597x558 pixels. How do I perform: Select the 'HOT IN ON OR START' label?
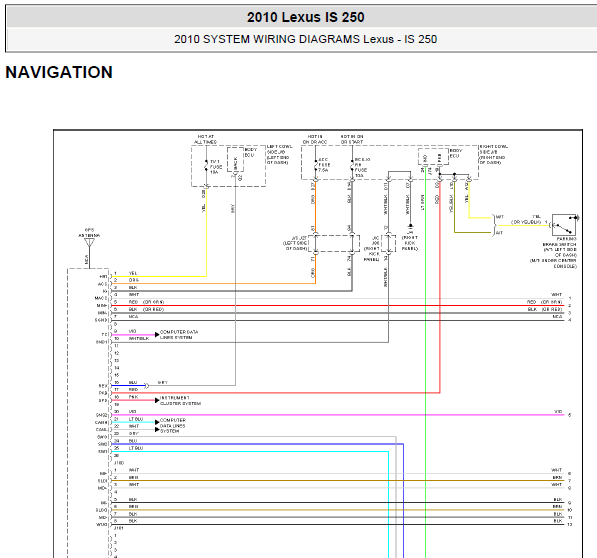click(x=352, y=139)
